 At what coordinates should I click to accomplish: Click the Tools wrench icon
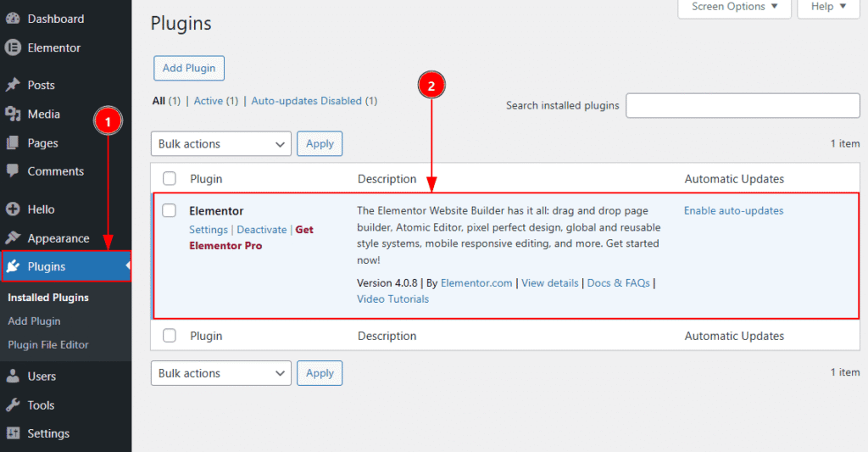point(13,405)
